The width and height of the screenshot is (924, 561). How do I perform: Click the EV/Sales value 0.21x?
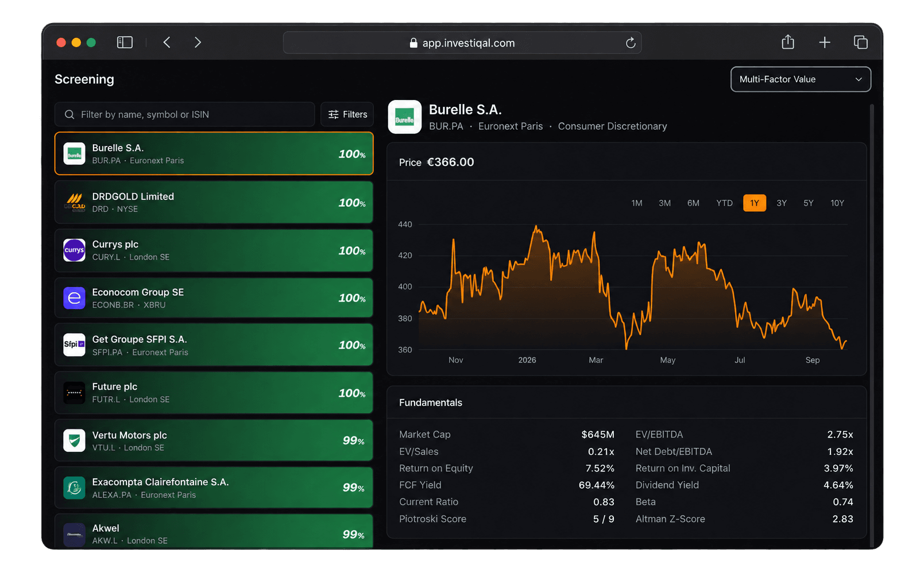(601, 452)
